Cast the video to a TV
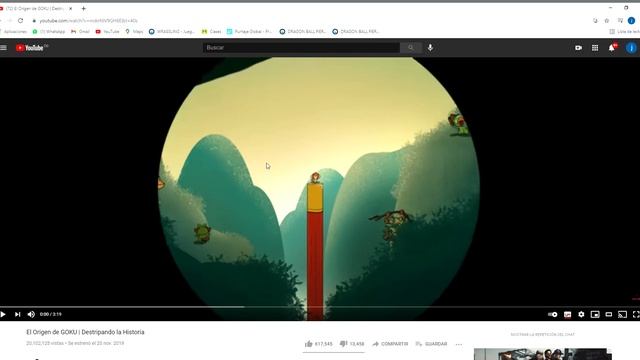Screen dimensions: 640x360 [622, 314]
